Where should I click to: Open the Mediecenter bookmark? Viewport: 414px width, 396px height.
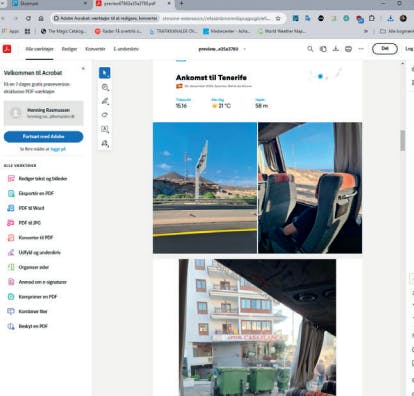(x=227, y=31)
